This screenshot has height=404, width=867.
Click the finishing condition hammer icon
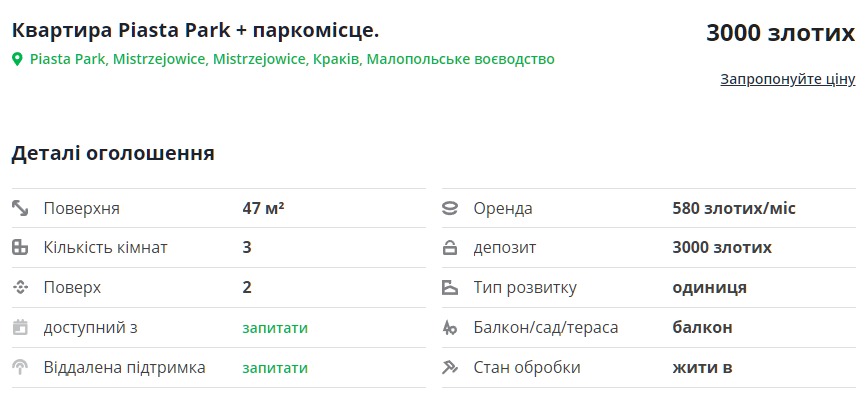pyautogui.click(x=450, y=367)
